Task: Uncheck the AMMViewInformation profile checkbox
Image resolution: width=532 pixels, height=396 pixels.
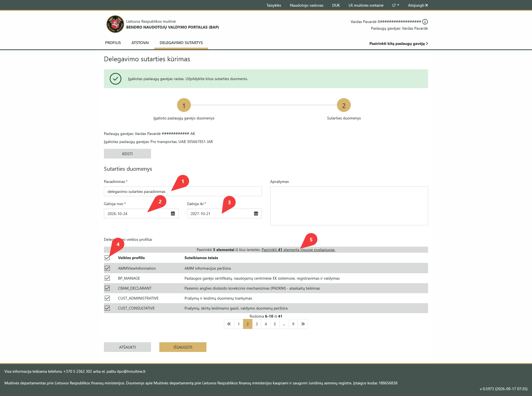Action: click(107, 268)
